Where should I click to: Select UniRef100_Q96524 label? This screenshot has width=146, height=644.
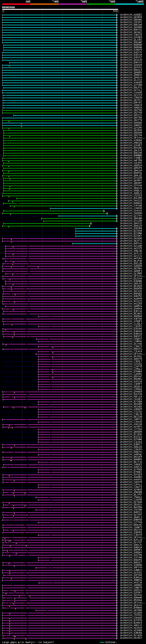click(131, 165)
